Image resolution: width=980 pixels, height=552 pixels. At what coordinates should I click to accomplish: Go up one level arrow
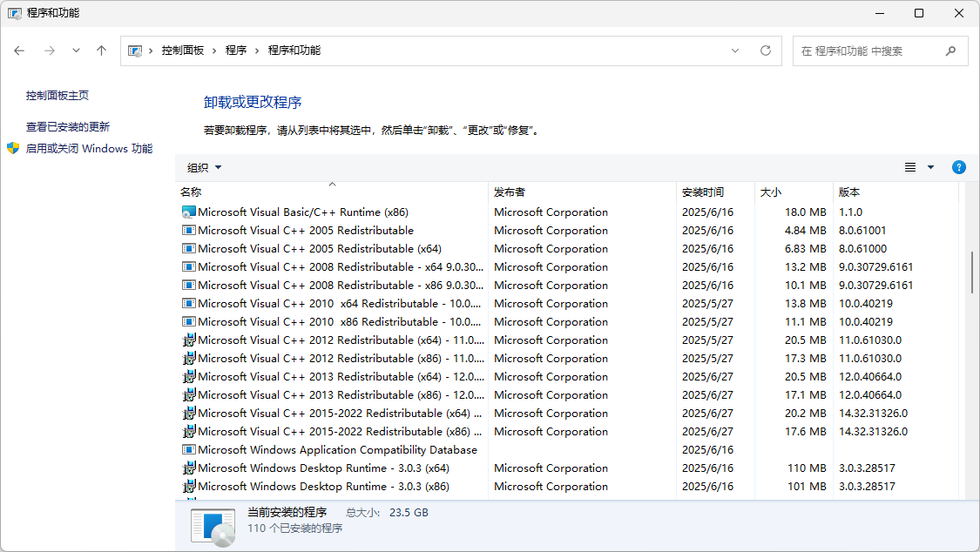click(x=101, y=50)
